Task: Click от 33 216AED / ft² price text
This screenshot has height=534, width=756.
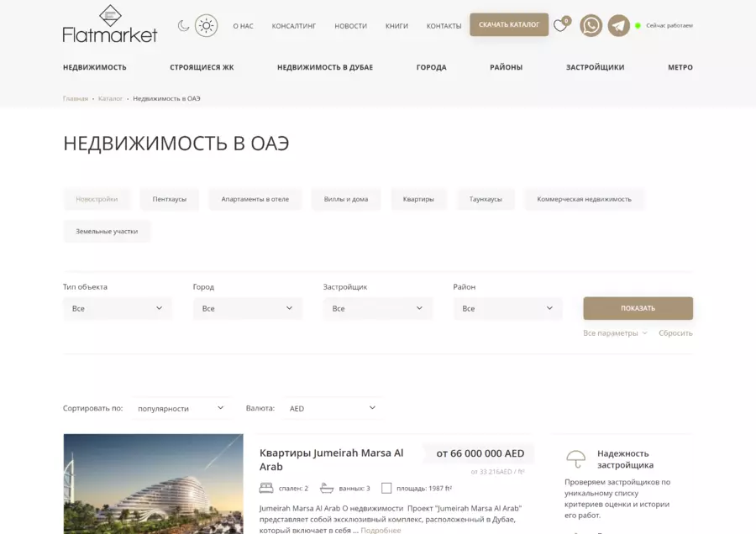Action: point(497,472)
